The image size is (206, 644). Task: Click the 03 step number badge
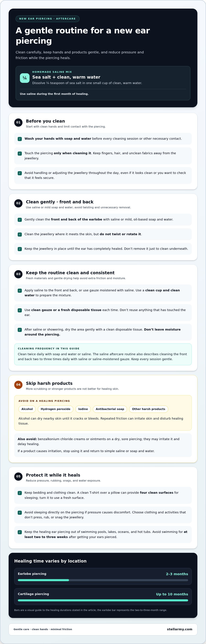click(18, 274)
